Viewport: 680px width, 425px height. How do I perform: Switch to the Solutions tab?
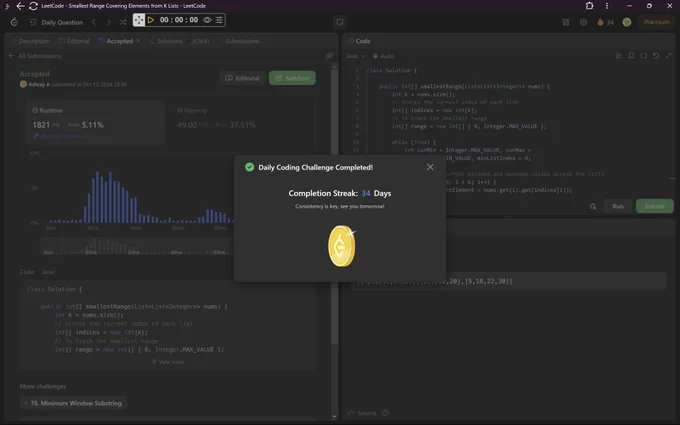tap(166, 41)
